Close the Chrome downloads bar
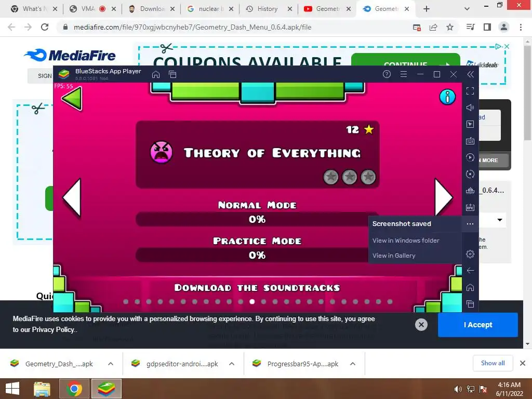Image resolution: width=532 pixels, height=399 pixels. (523, 363)
